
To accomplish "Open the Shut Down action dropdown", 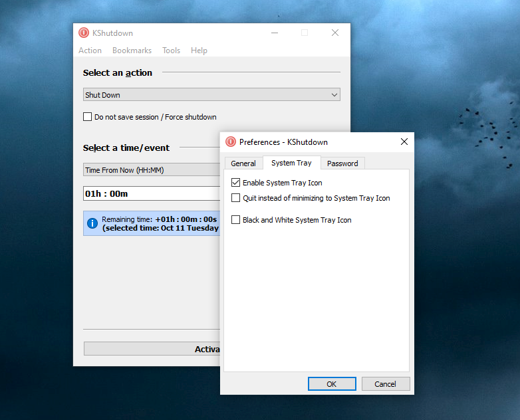I will [211, 95].
